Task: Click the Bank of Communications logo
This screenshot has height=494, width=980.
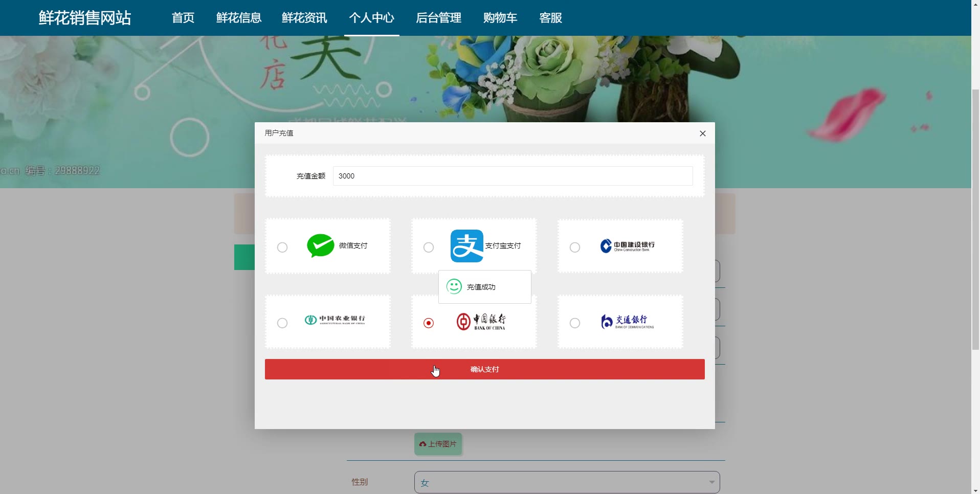Action: (x=628, y=322)
